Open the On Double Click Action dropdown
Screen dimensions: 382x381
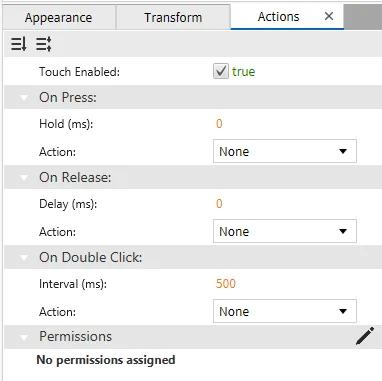tap(285, 311)
